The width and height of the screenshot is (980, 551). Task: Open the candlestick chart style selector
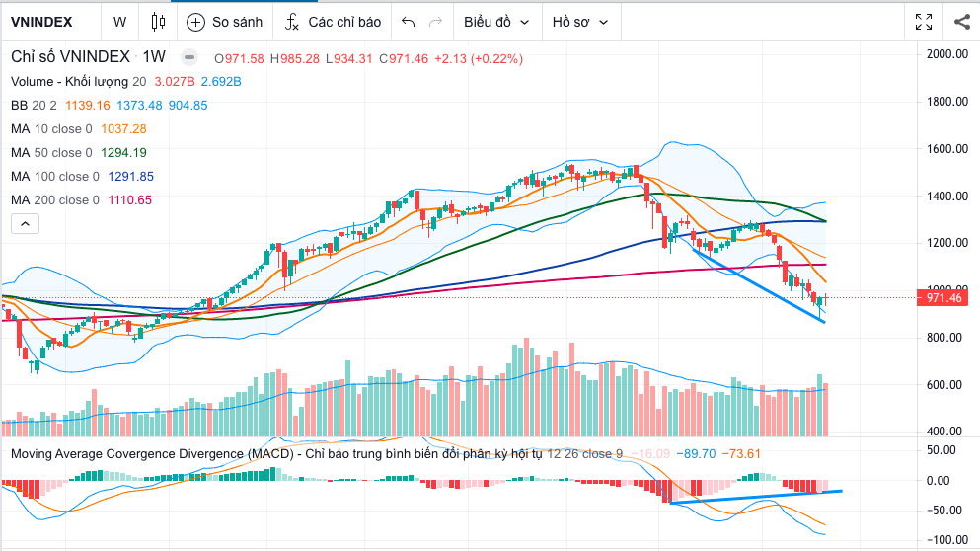[x=159, y=22]
